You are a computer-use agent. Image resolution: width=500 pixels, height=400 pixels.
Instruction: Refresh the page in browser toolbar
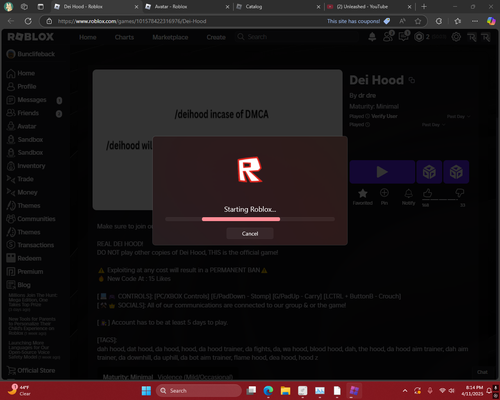[x=28, y=21]
